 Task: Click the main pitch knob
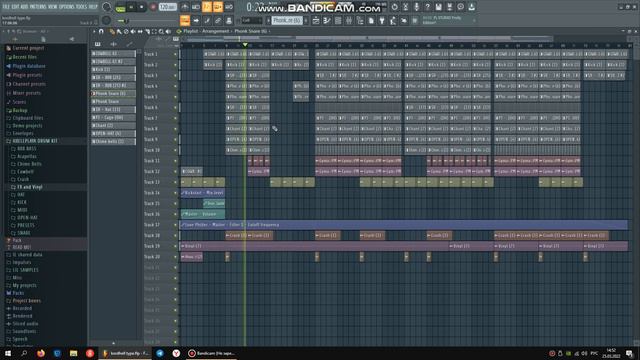pos(106,20)
